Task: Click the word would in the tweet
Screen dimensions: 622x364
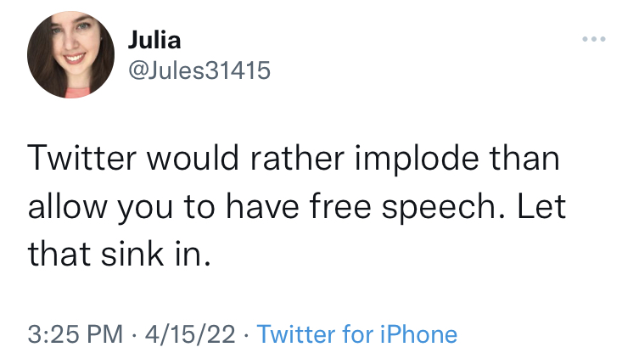Action: pos(193,158)
